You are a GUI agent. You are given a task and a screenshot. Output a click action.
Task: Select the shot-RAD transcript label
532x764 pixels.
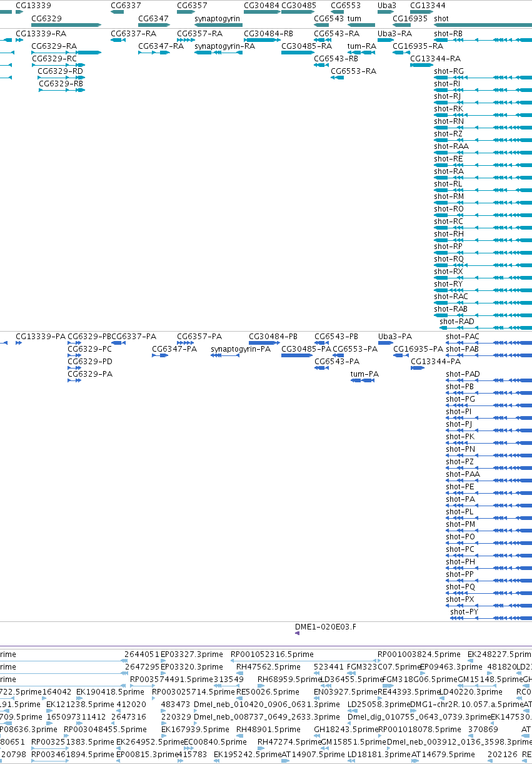coord(457,322)
